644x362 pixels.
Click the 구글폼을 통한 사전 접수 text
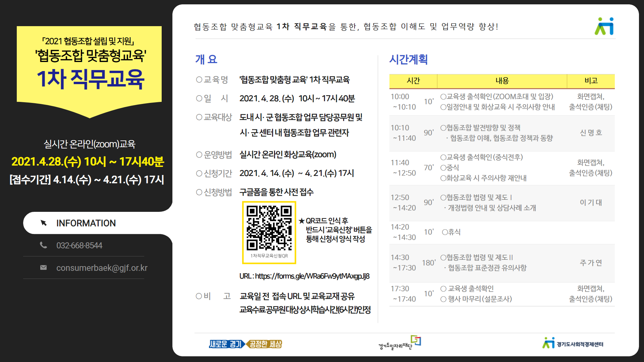coord(276,192)
